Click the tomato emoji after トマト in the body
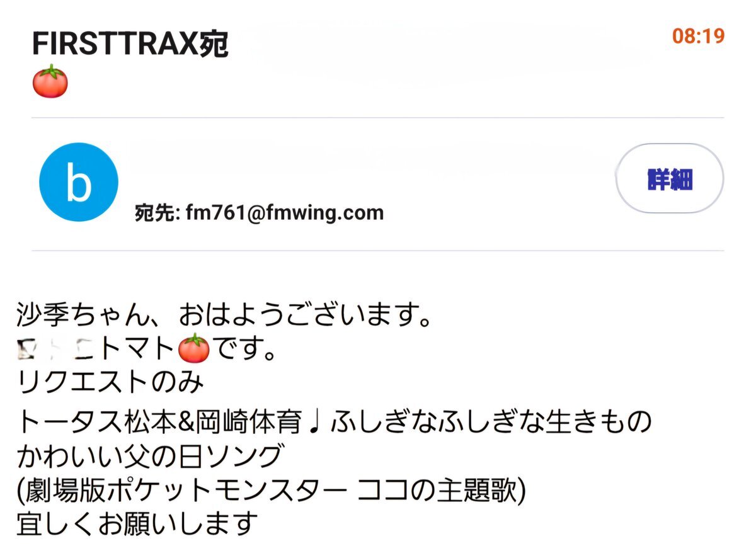This screenshot has width=756, height=558. pyautogui.click(x=194, y=348)
